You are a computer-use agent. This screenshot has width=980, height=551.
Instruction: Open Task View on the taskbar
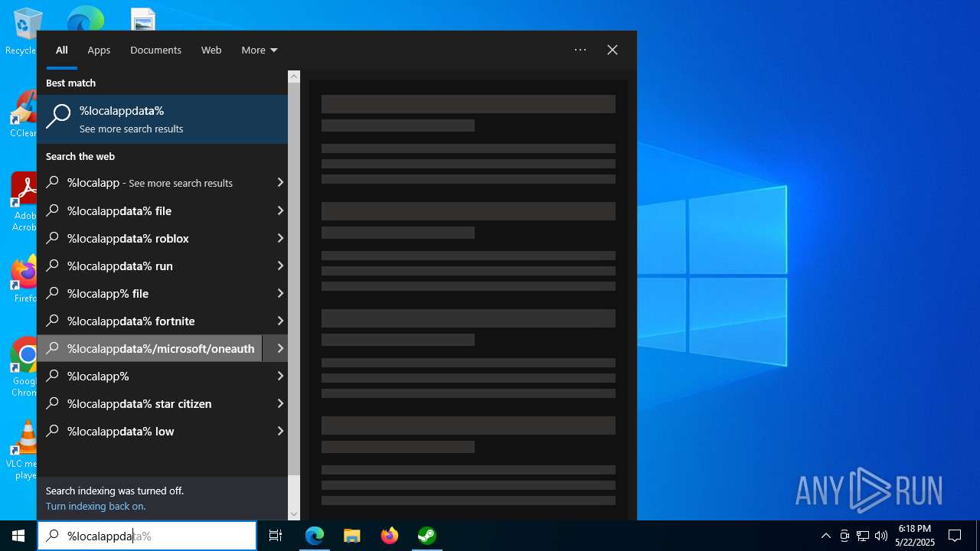276,536
